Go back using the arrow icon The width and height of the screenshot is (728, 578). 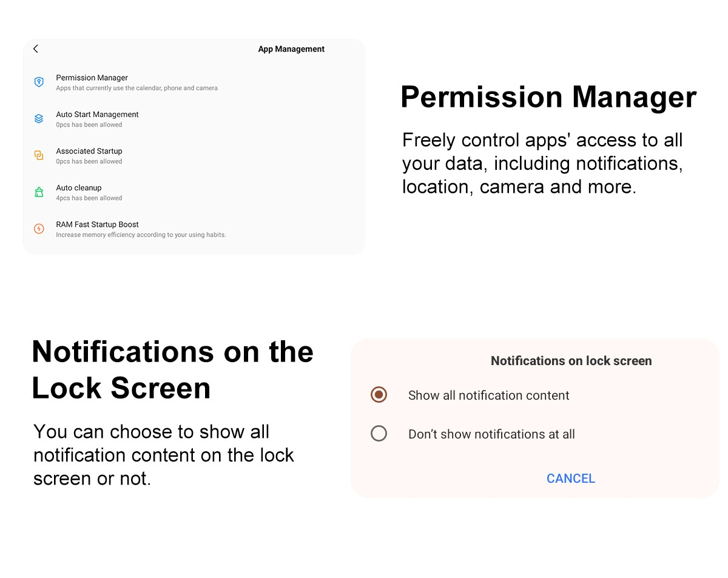point(36,49)
